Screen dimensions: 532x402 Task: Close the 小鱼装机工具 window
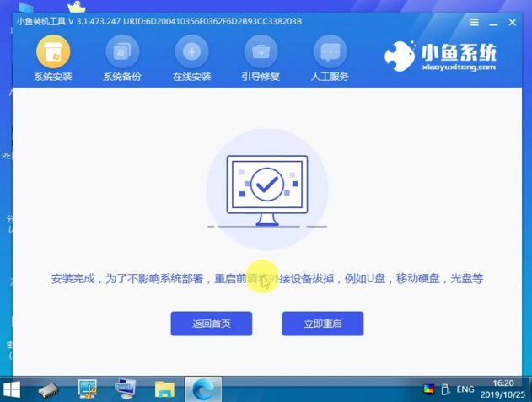(x=513, y=23)
